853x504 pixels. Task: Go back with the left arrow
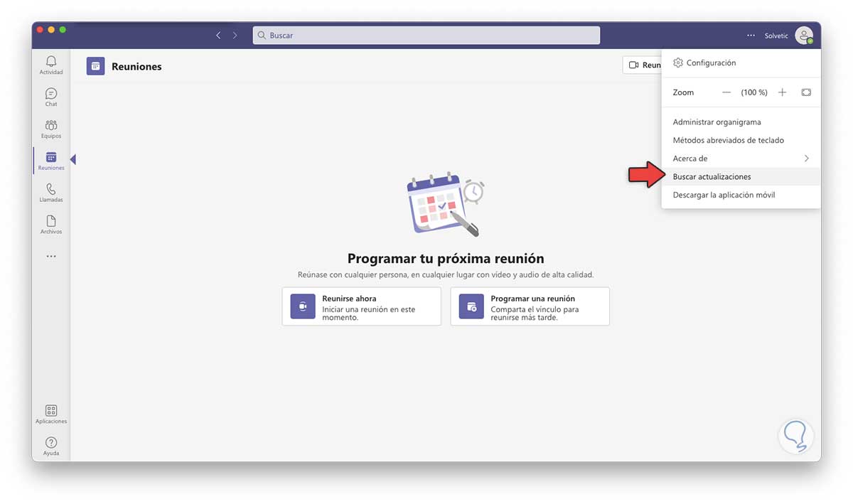[218, 36]
